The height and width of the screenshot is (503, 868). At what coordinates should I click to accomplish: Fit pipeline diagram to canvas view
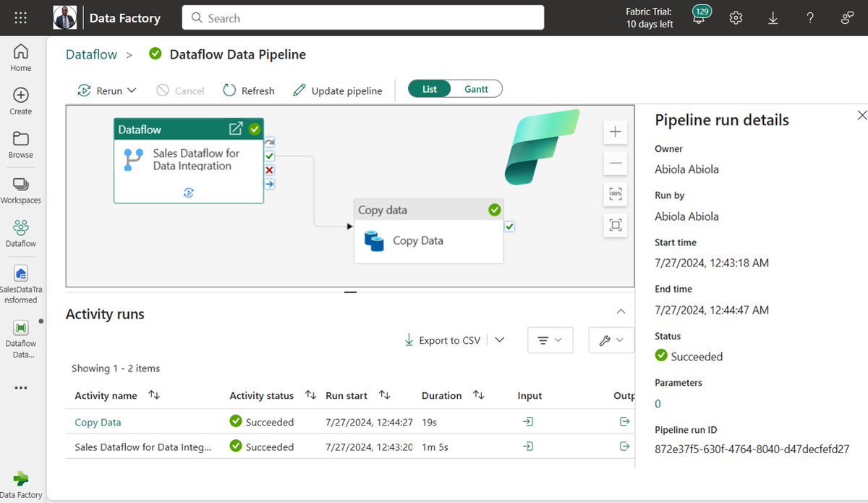click(615, 225)
